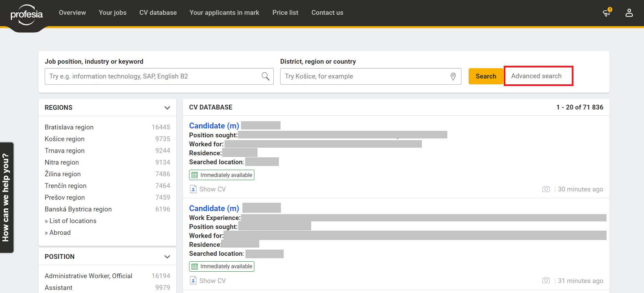This screenshot has width=644, height=293.
Task: Click camera icon next to 30 minutes ago
Action: tap(546, 189)
